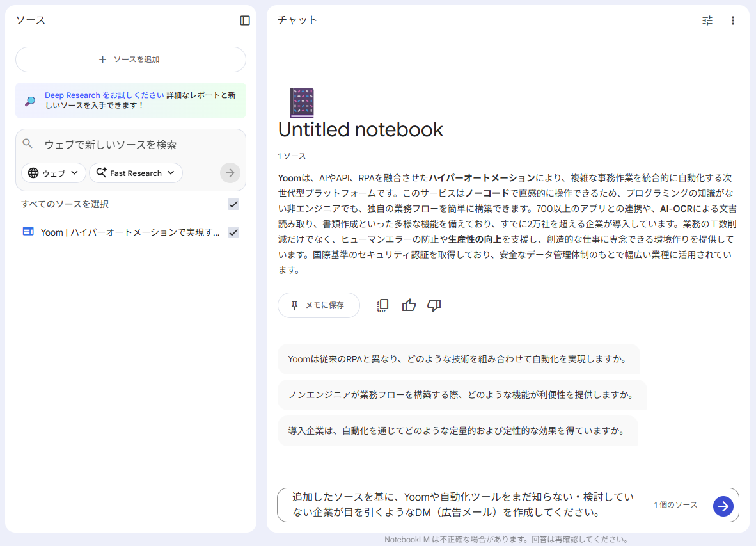
Task: Collapse the ソース panel with sidebar icon
Action: click(x=245, y=20)
